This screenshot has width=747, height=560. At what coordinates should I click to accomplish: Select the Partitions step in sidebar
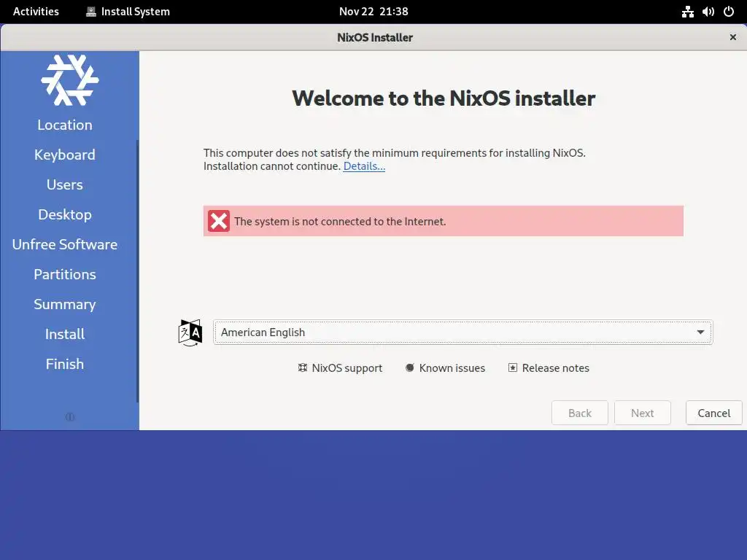[65, 274]
